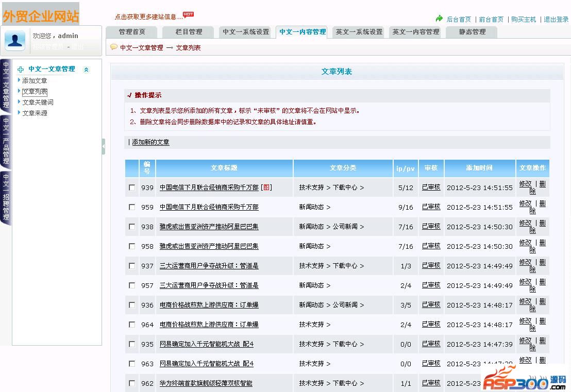Click the plus icon beside 中文一文章管理
The image size is (571, 392).
(21, 69)
